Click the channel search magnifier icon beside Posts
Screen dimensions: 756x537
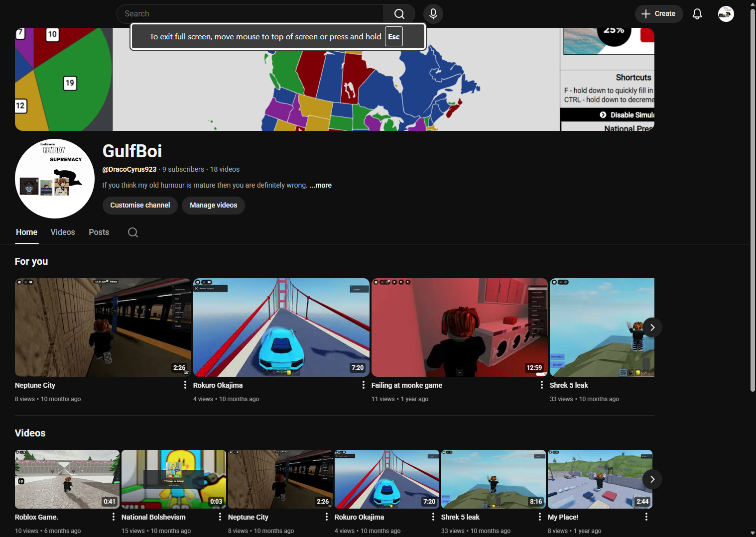click(x=133, y=232)
